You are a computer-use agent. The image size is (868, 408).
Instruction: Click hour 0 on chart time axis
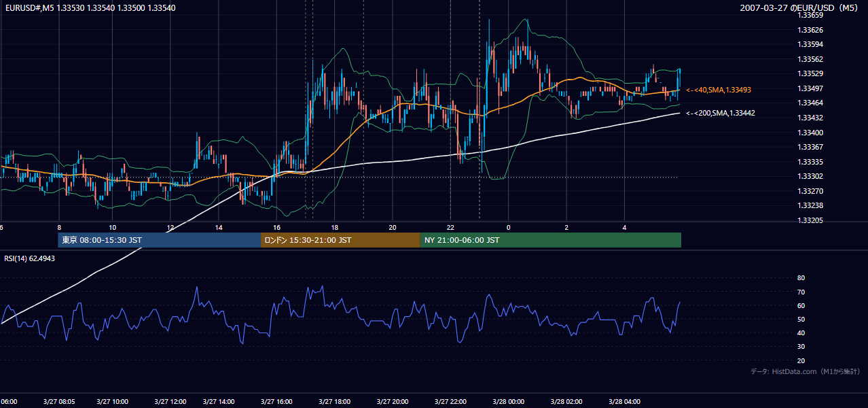[x=508, y=227]
